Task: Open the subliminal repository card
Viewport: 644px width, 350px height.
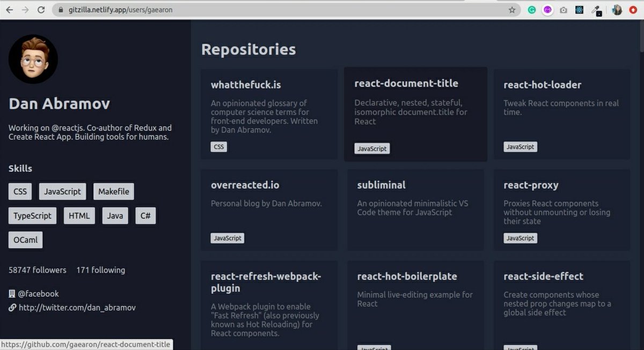Action: click(x=415, y=210)
